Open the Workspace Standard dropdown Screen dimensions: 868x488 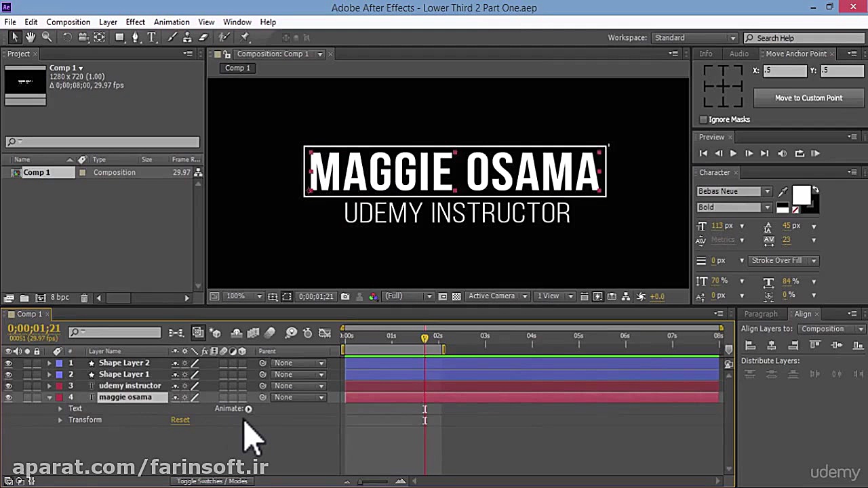point(694,38)
